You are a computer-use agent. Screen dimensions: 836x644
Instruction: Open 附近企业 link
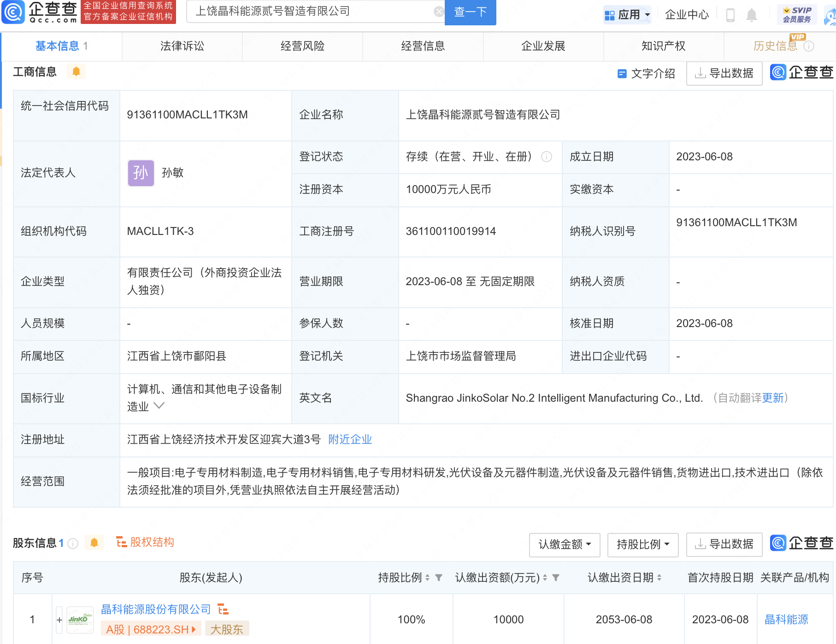tap(350, 439)
